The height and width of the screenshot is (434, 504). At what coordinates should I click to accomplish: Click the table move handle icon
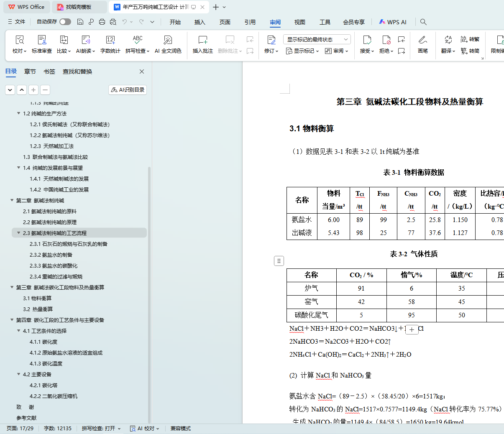click(279, 261)
